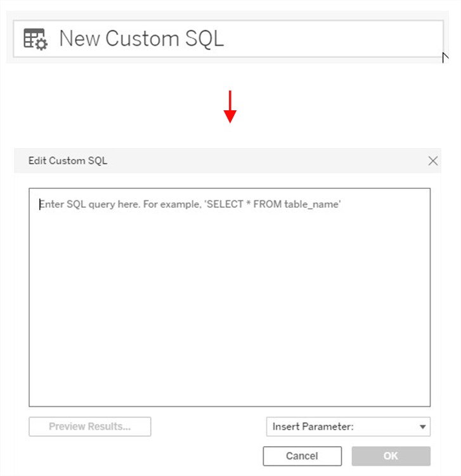
Task: Click the Insert Parameter dropdown arrow
Action: pyautogui.click(x=423, y=427)
